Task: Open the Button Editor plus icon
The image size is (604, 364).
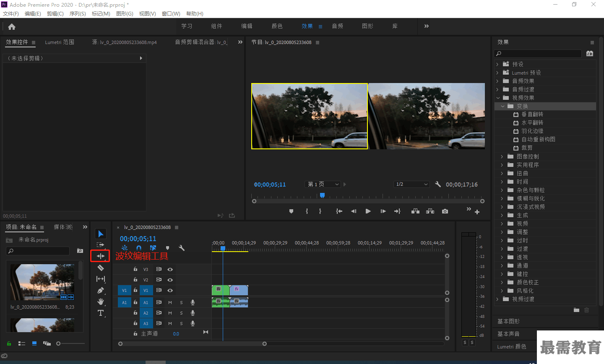Action: click(x=477, y=212)
